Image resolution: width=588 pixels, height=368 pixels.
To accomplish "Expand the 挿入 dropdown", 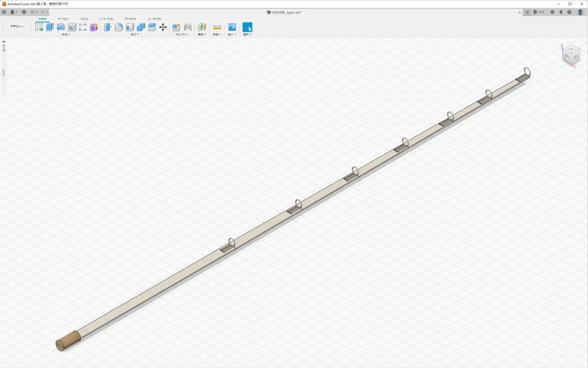I will pyautogui.click(x=232, y=34).
